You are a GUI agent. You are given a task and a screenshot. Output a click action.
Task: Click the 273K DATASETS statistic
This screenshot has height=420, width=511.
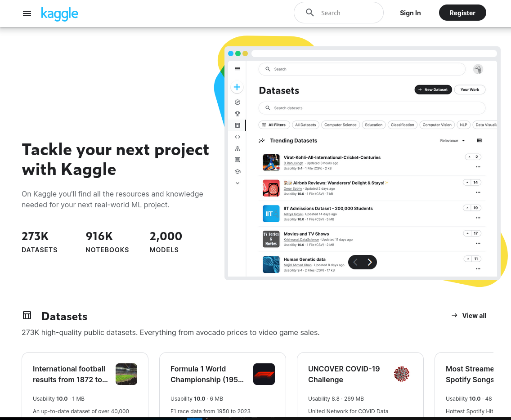40,242
